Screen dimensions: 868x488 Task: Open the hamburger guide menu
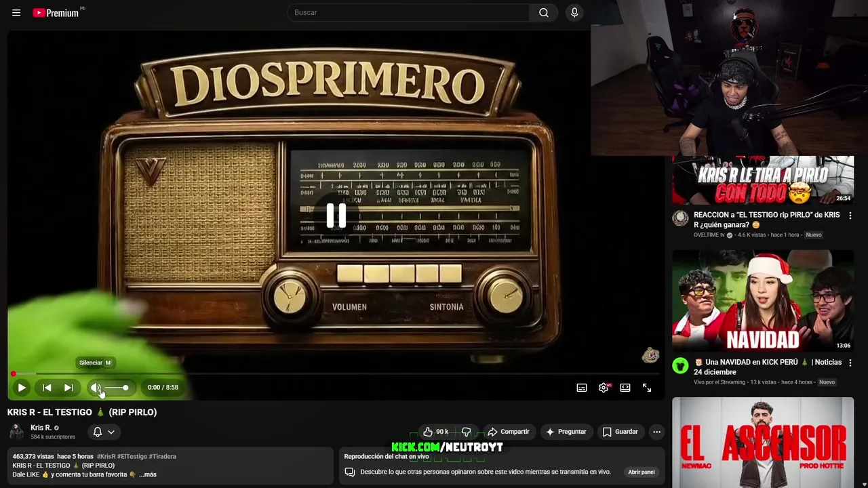(16, 13)
